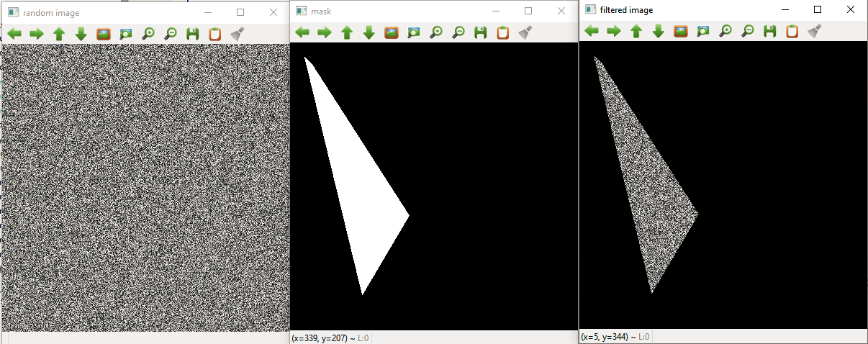Open properties brush in filtered image window
Viewport: 868px width, 344px height.
pyautogui.click(x=814, y=31)
